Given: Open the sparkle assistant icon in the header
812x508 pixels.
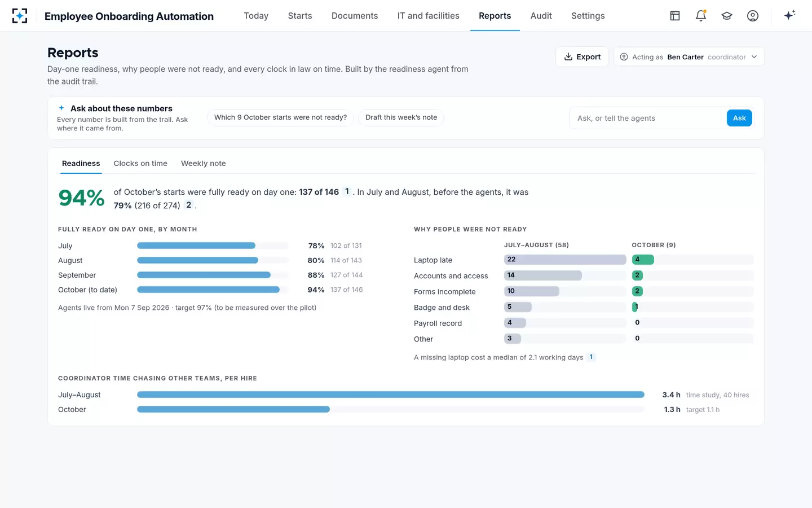Looking at the screenshot, I should coord(789,16).
